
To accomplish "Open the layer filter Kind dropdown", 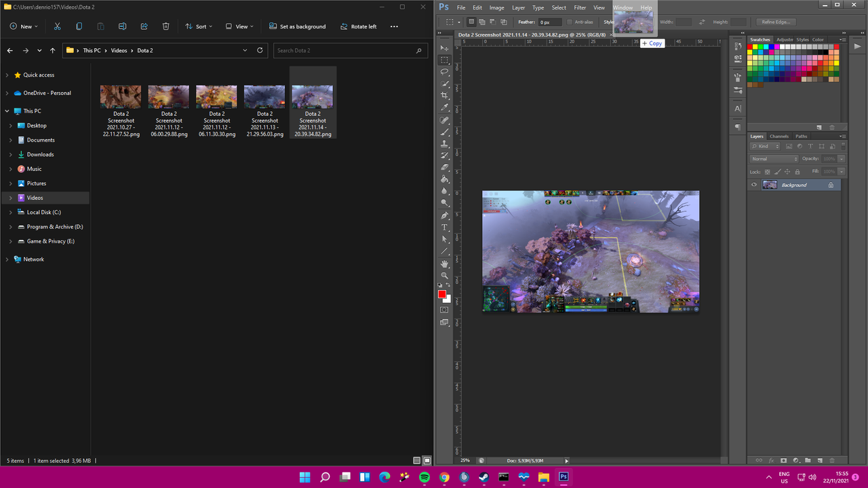I will click(766, 146).
